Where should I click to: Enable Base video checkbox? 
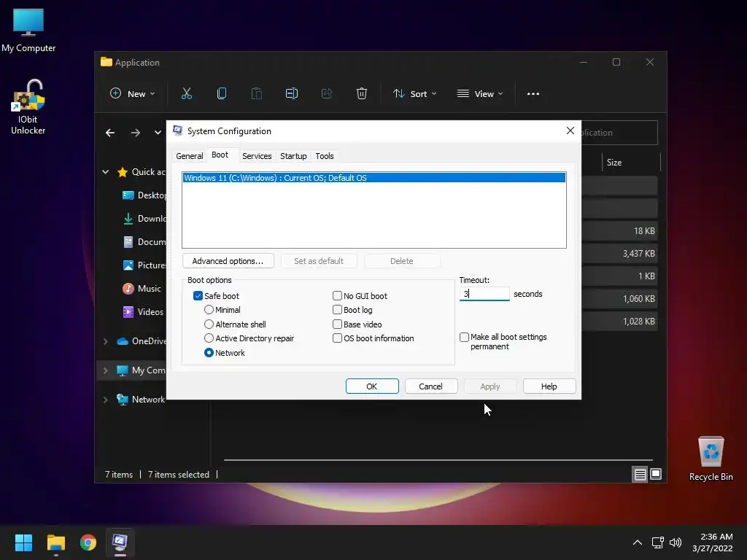pos(337,324)
